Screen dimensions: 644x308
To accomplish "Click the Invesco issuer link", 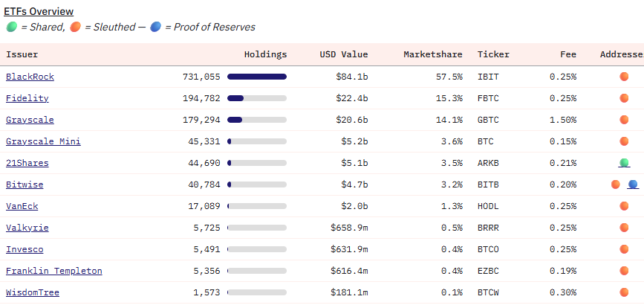I will (x=25, y=249).
